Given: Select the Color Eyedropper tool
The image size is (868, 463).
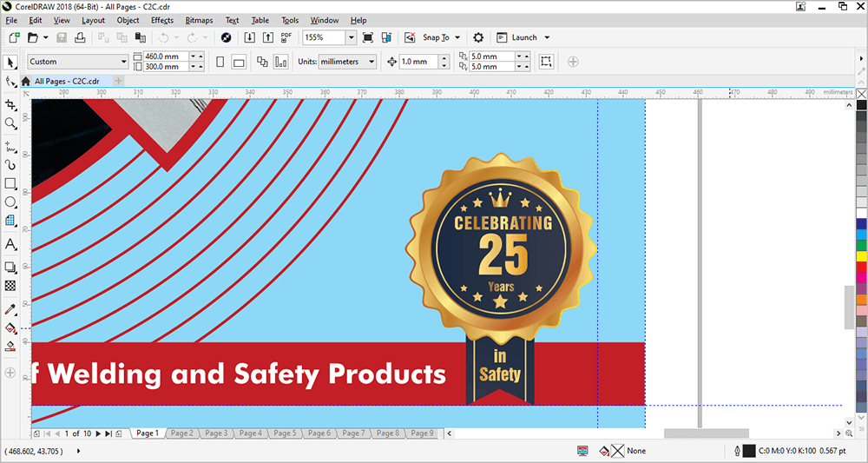Looking at the screenshot, I should [10, 309].
